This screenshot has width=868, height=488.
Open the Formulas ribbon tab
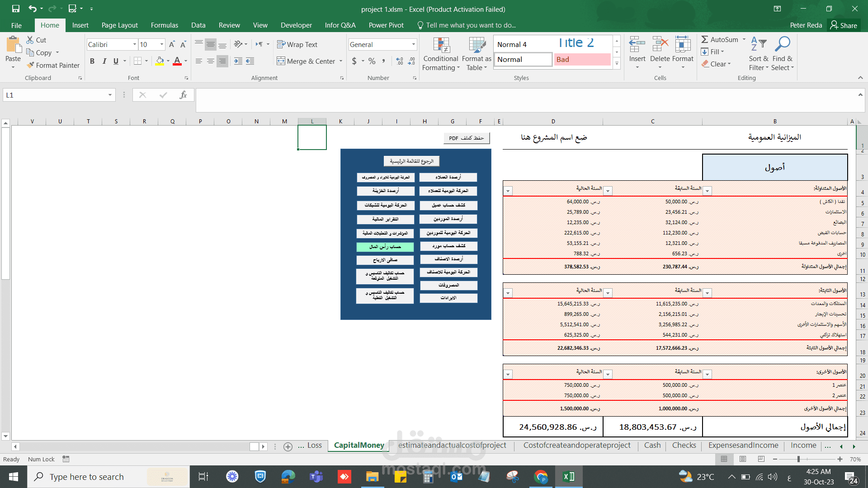tap(164, 25)
